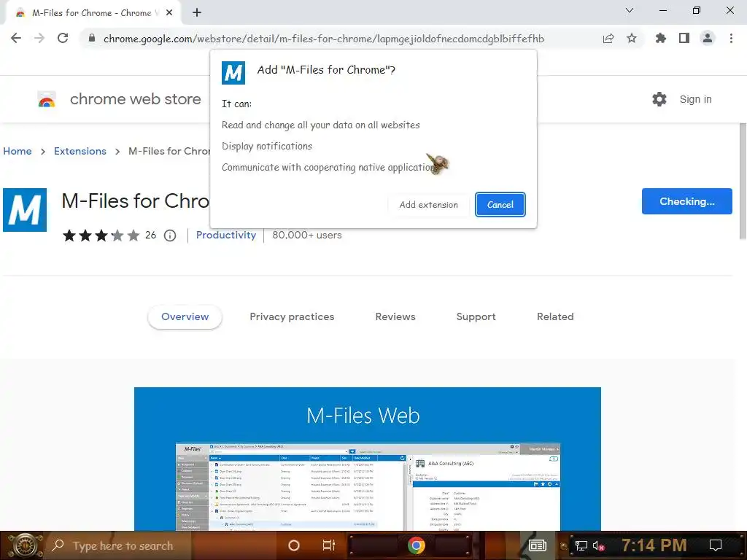
Task: Go back using the browser back arrow
Action: 16,38
